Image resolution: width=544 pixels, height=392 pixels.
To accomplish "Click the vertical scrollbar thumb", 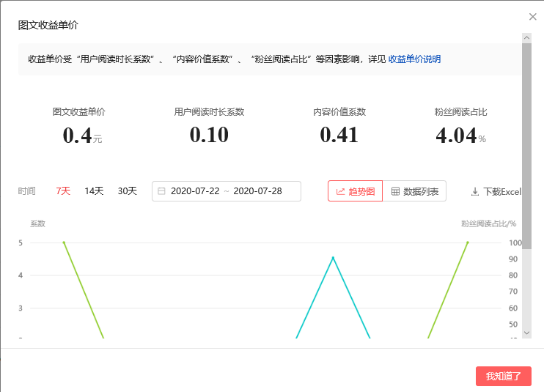I will click(x=526, y=146).
